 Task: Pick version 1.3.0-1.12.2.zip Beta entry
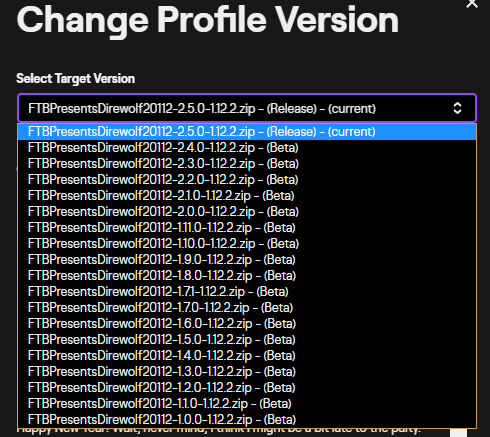tap(247, 372)
